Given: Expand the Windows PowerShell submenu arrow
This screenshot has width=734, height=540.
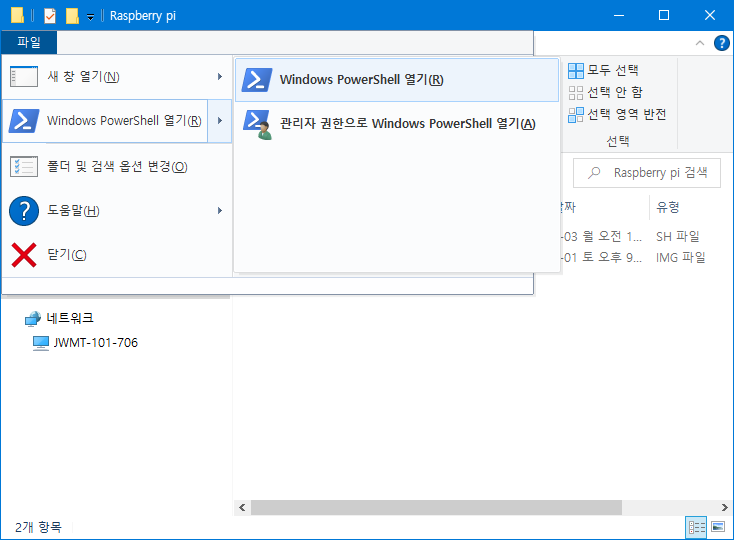Looking at the screenshot, I should (x=220, y=121).
